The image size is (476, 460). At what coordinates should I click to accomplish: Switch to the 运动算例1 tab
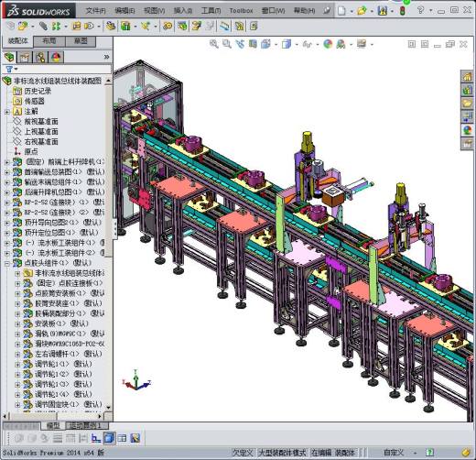coord(85,425)
